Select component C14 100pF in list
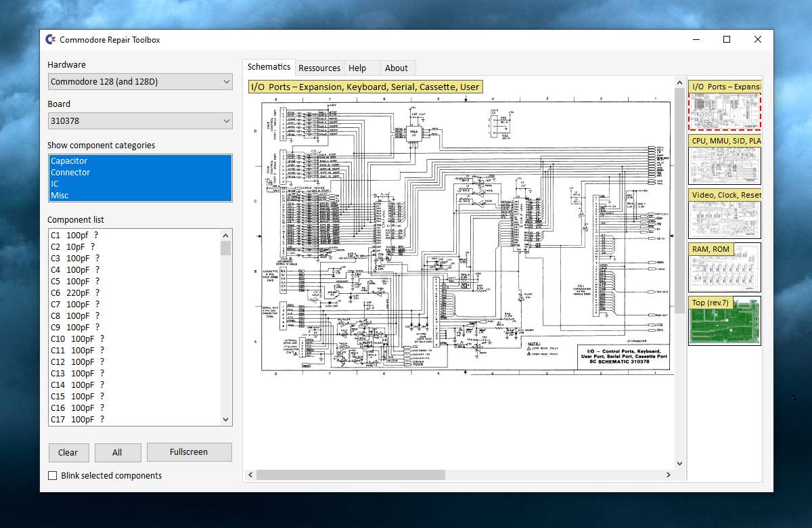Viewport: 812px width, 528px height. tap(135, 385)
